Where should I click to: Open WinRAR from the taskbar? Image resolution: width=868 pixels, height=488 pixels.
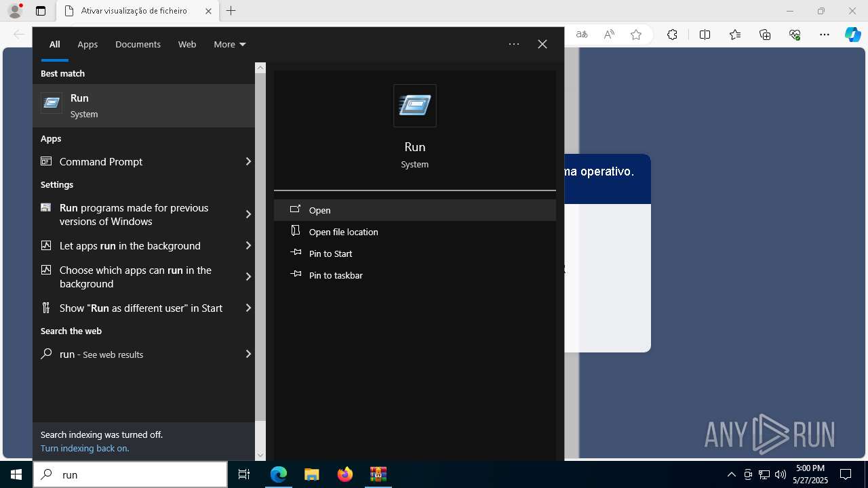point(378,474)
